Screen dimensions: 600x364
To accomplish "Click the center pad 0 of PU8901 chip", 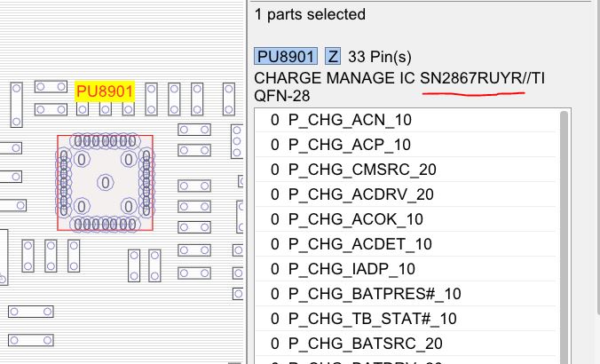I will [106, 183].
